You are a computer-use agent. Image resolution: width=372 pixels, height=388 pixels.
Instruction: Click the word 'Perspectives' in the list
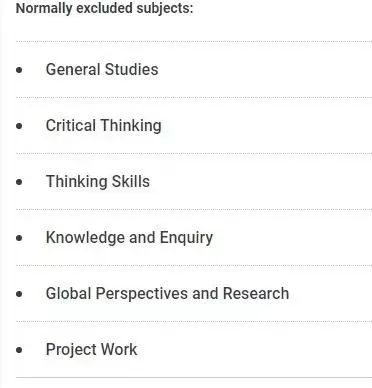(142, 294)
